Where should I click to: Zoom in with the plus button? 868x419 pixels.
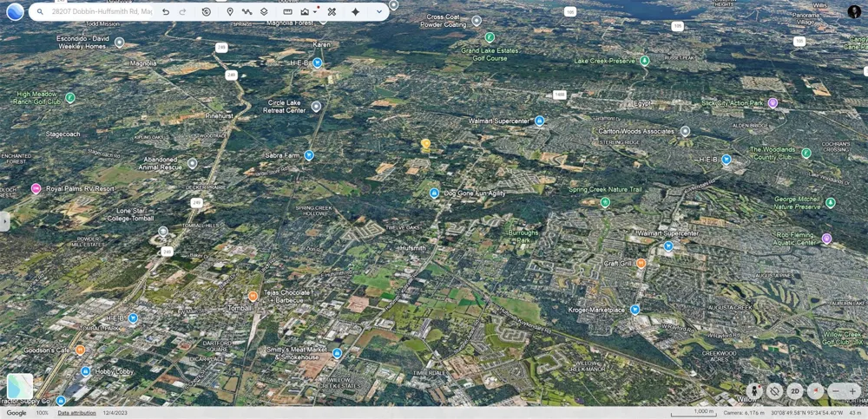[852, 391]
